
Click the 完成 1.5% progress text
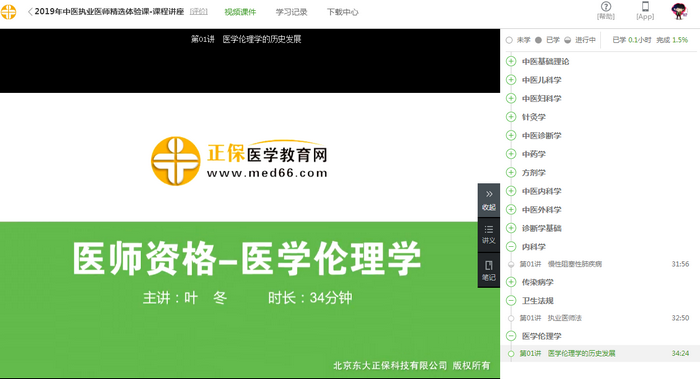coord(672,40)
